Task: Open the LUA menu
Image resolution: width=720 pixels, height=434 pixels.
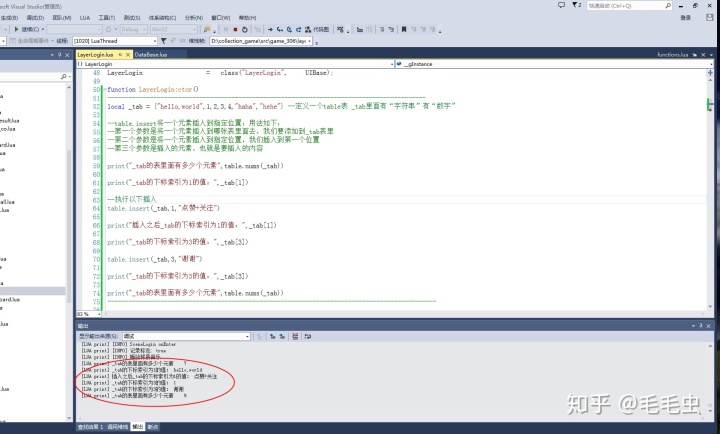Action: click(85, 17)
